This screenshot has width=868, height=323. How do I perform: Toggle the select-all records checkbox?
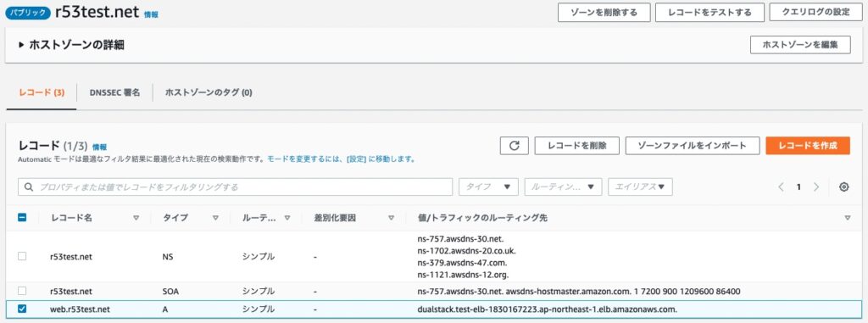click(22, 218)
